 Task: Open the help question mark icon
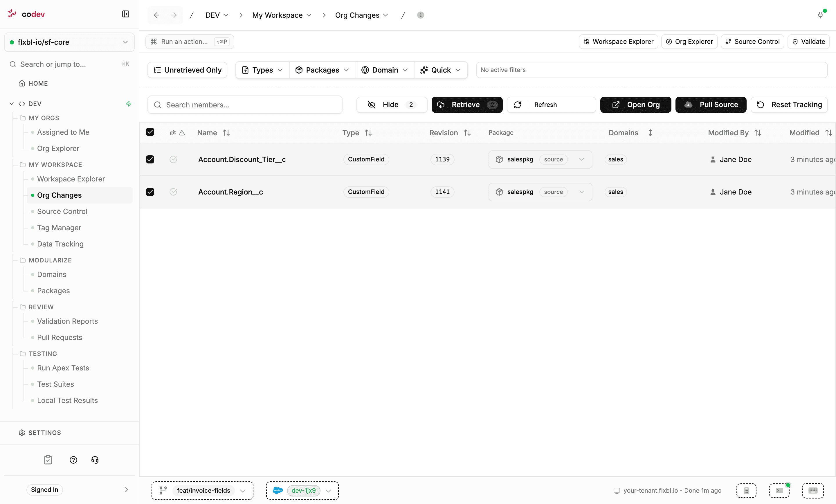click(73, 460)
